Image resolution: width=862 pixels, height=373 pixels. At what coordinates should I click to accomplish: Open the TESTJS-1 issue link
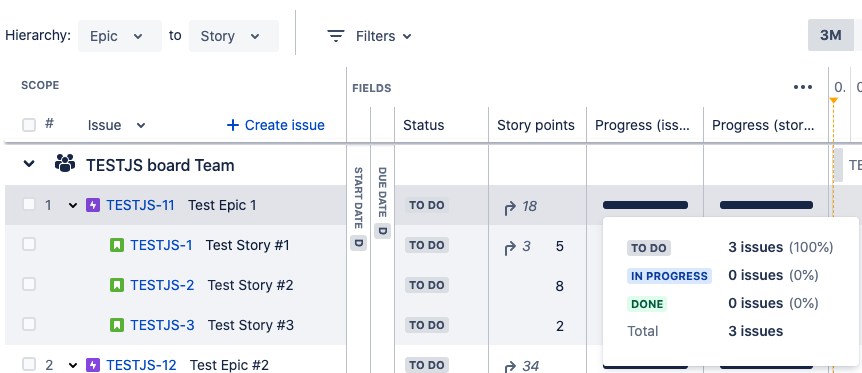click(161, 245)
